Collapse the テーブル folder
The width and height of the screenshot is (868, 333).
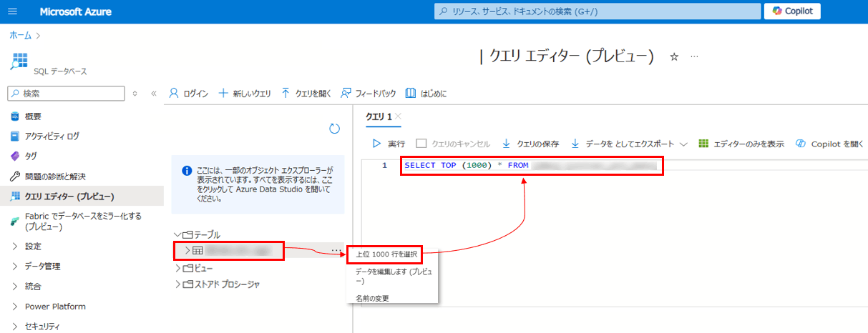178,234
